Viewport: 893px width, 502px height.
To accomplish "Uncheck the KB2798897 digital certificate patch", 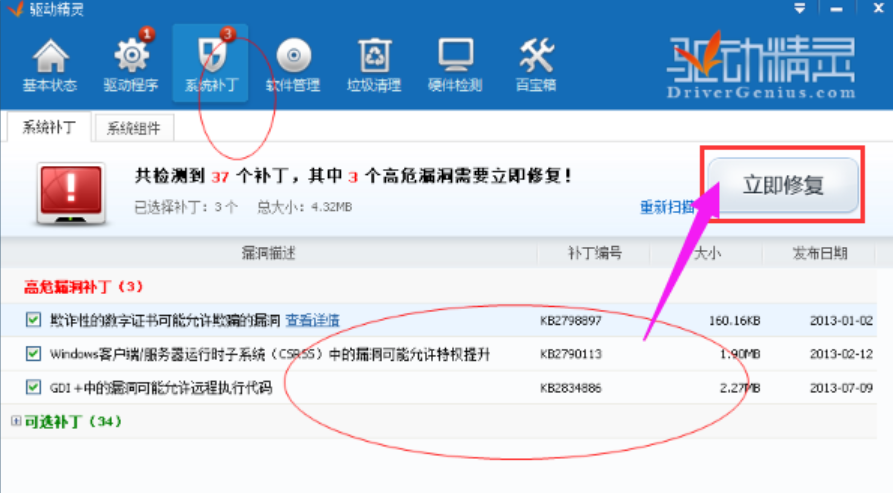I will pyautogui.click(x=33, y=321).
